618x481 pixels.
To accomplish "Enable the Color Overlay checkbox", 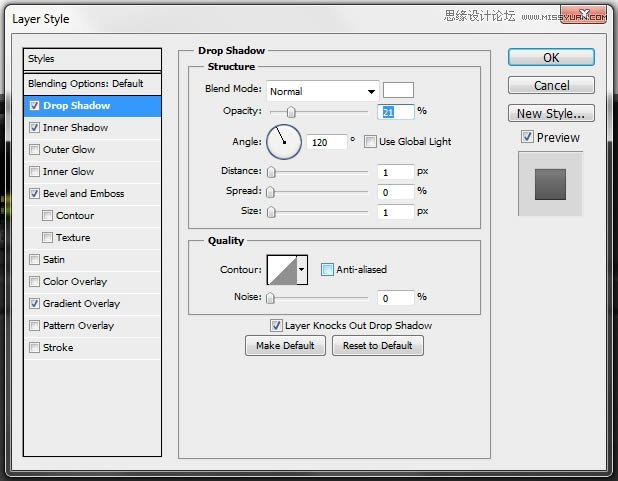I will coord(34,282).
